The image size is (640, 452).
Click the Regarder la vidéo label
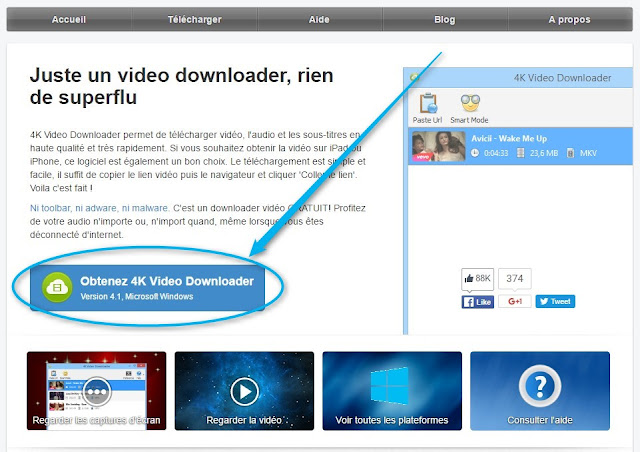[244, 420]
